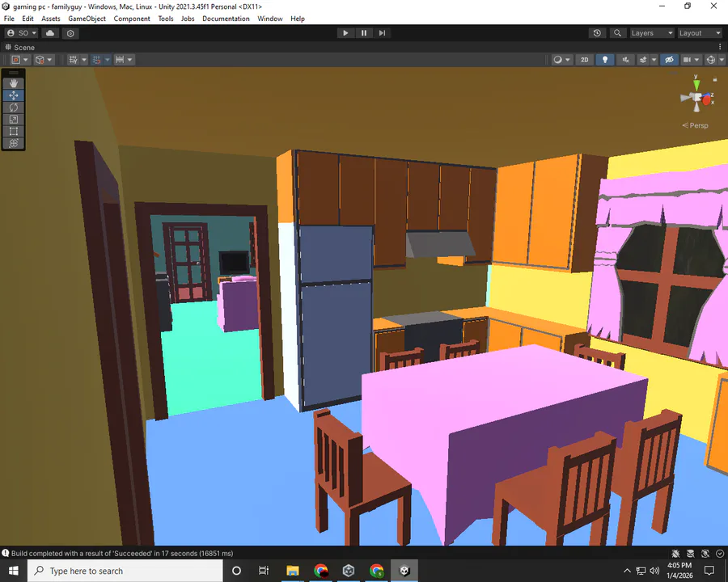Select the Scene tab

19,48
